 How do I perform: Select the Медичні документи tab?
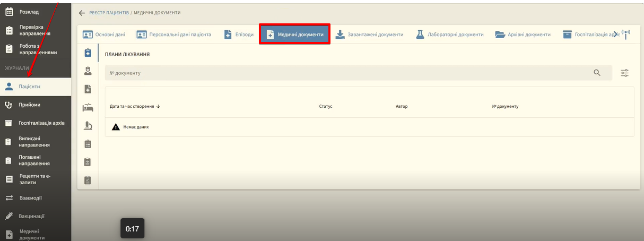pos(295,35)
